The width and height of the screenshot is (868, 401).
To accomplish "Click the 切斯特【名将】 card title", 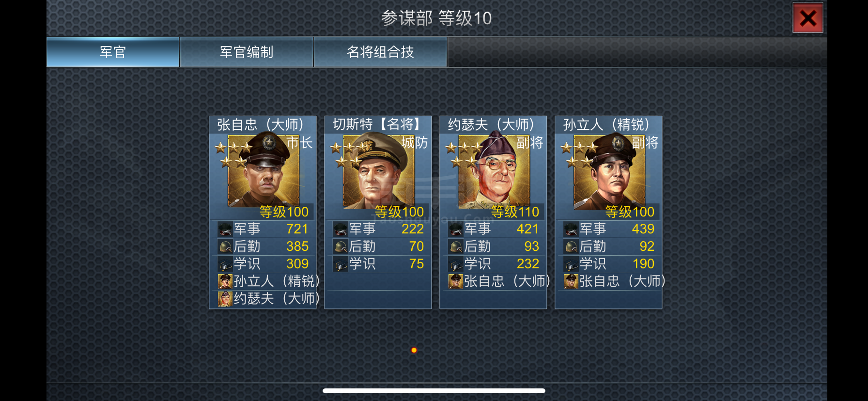I will (x=376, y=124).
